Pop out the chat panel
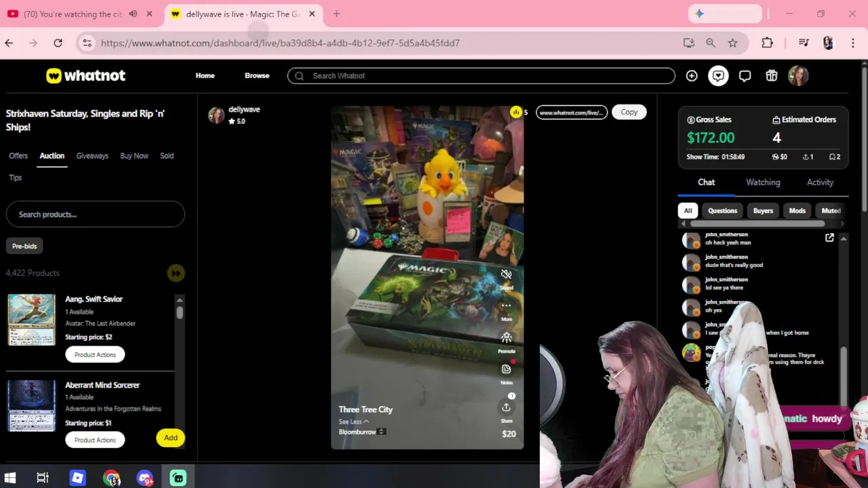868x488 pixels. pyautogui.click(x=829, y=238)
